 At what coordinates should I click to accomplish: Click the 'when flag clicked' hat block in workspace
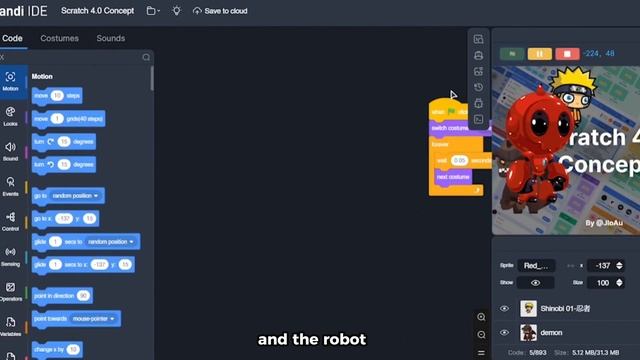[x=449, y=110]
